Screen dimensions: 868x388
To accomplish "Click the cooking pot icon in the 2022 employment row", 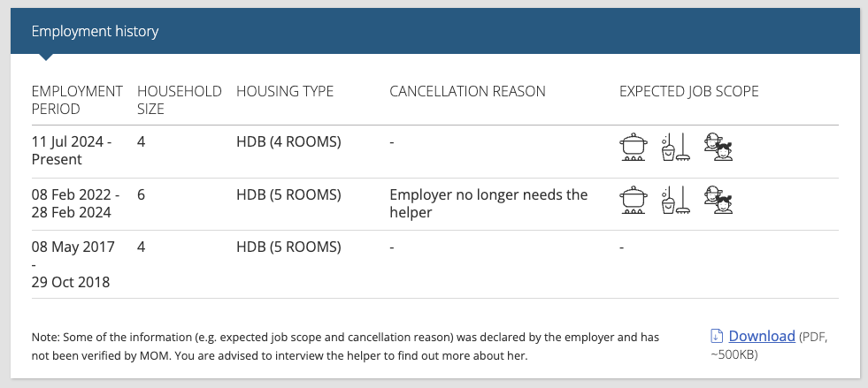I will (x=634, y=200).
